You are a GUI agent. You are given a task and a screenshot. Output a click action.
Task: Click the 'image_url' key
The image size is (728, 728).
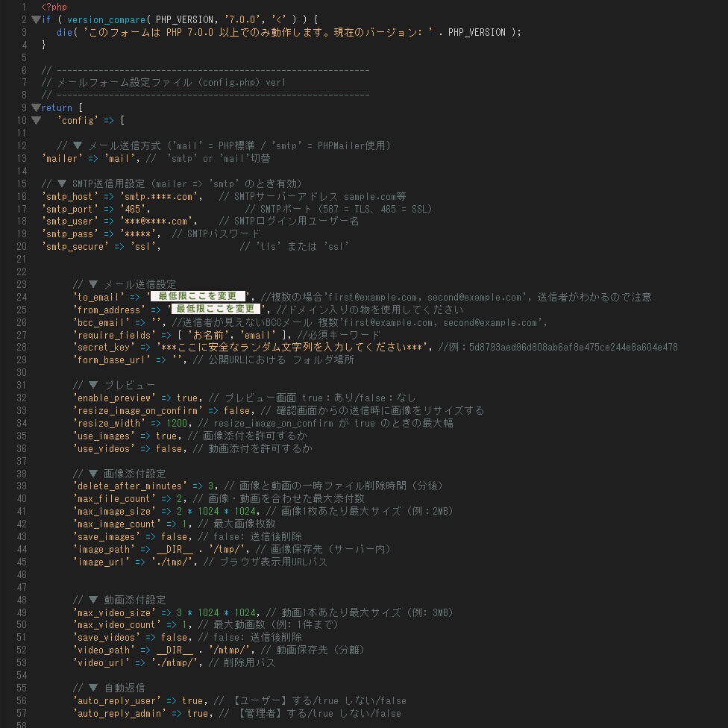[101, 562]
